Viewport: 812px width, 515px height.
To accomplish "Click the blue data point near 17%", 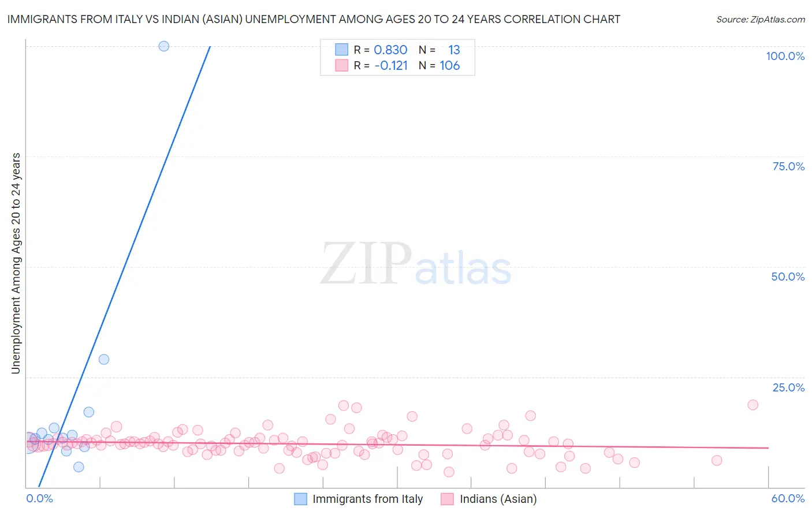I will coord(88,412).
